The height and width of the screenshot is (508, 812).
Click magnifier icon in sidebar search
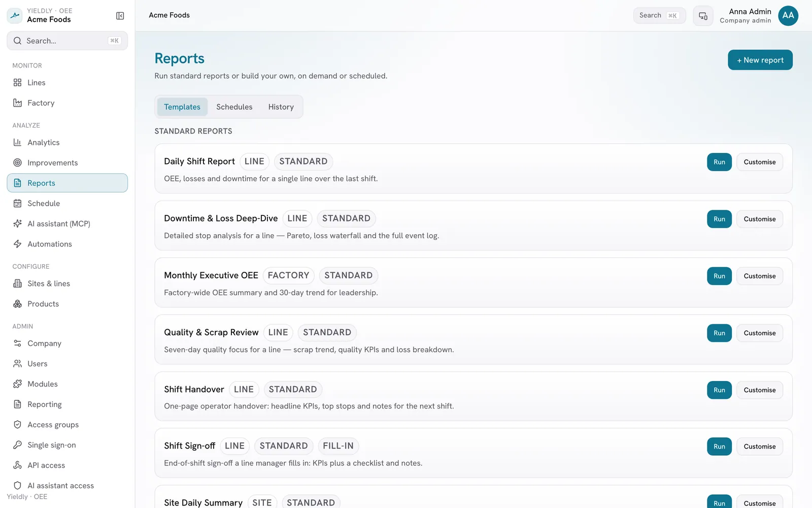tap(17, 41)
